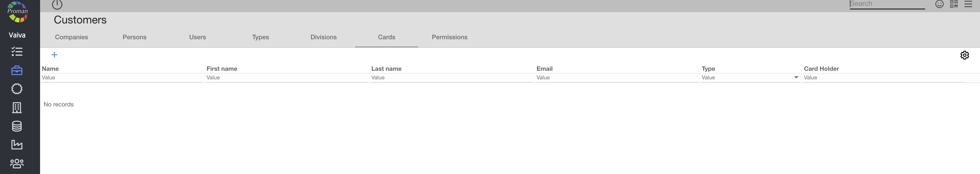
Task: Switch to the Permissions tab
Action: pyautogui.click(x=449, y=37)
